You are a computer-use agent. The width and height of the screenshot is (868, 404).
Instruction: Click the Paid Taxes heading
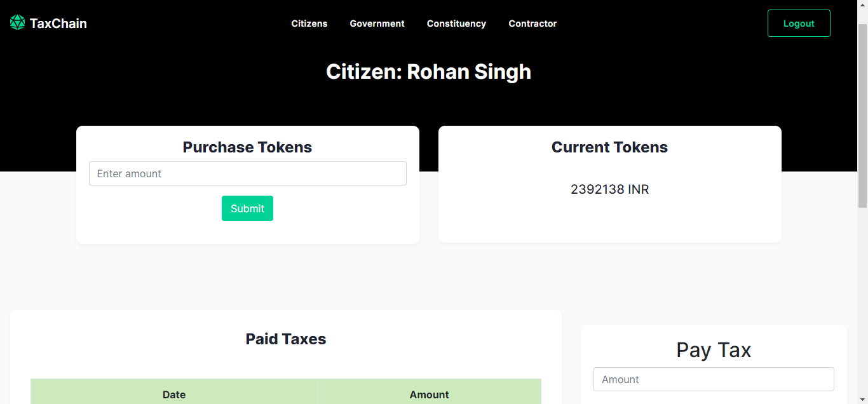click(286, 339)
